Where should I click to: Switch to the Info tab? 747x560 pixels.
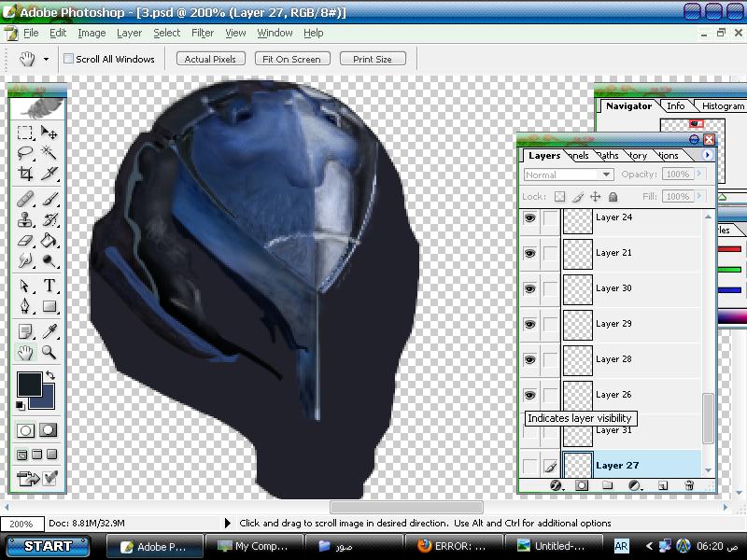675,106
